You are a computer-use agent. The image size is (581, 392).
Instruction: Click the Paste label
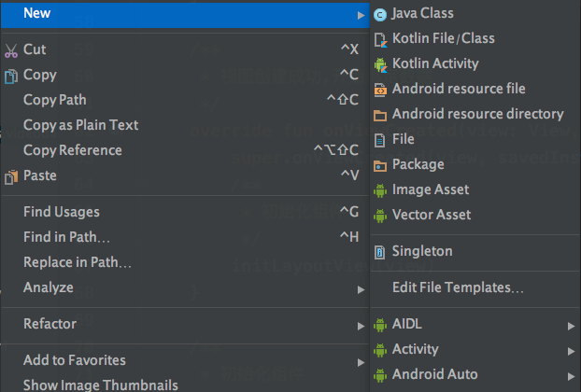click(x=40, y=175)
